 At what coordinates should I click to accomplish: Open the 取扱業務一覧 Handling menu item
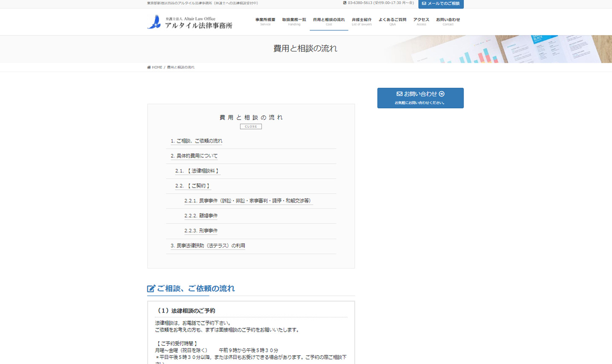[x=294, y=21]
